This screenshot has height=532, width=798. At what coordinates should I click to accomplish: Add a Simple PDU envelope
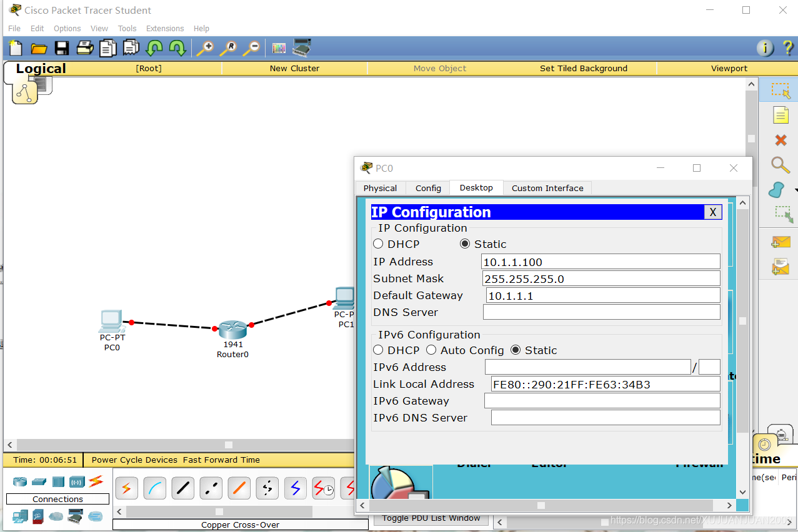point(781,242)
